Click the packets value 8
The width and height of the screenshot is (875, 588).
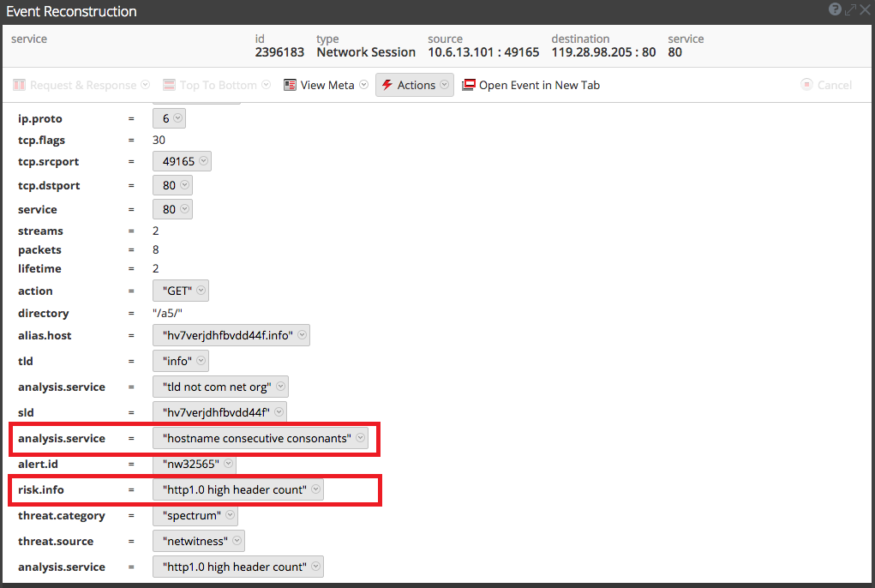click(156, 250)
